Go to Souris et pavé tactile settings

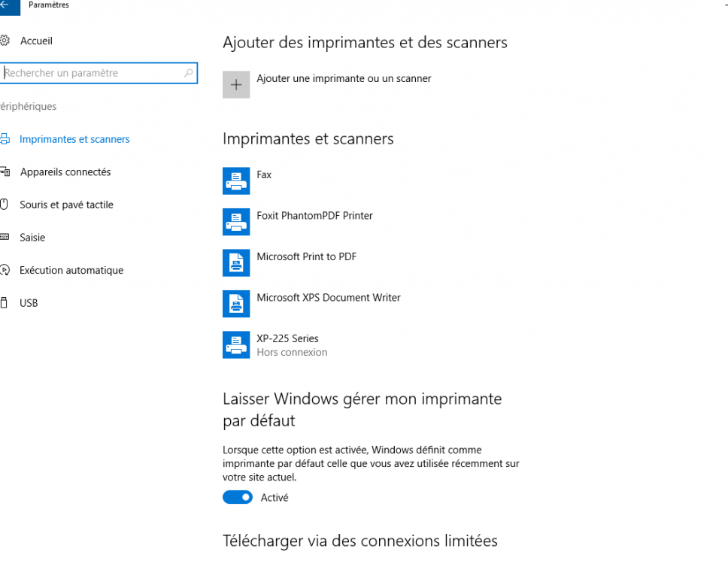tap(66, 205)
